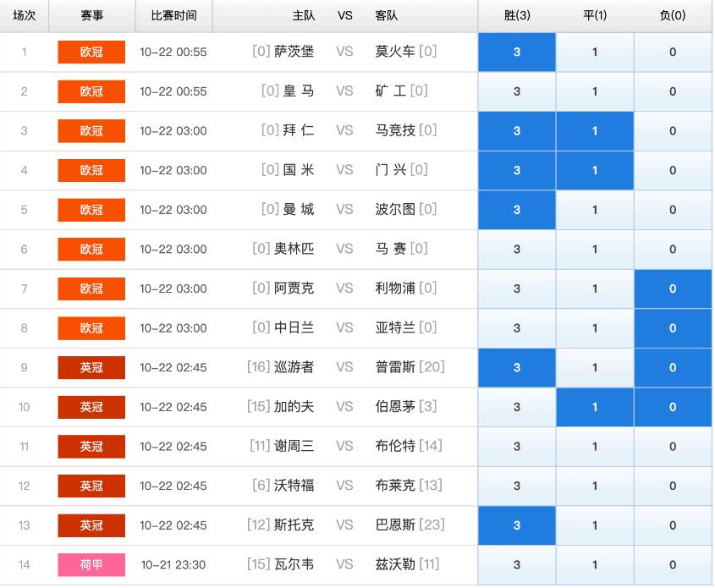
Task: Select win (3) for match 11 谢周三
Action: 517,446
